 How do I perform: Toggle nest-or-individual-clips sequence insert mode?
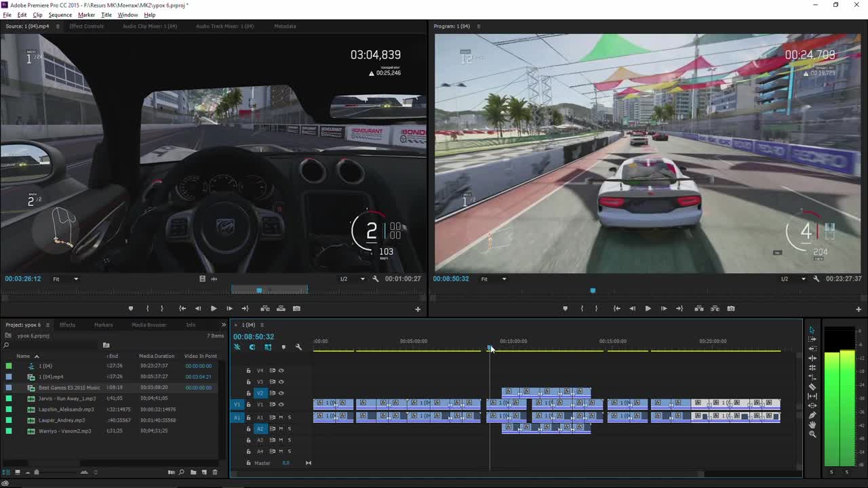click(x=237, y=347)
